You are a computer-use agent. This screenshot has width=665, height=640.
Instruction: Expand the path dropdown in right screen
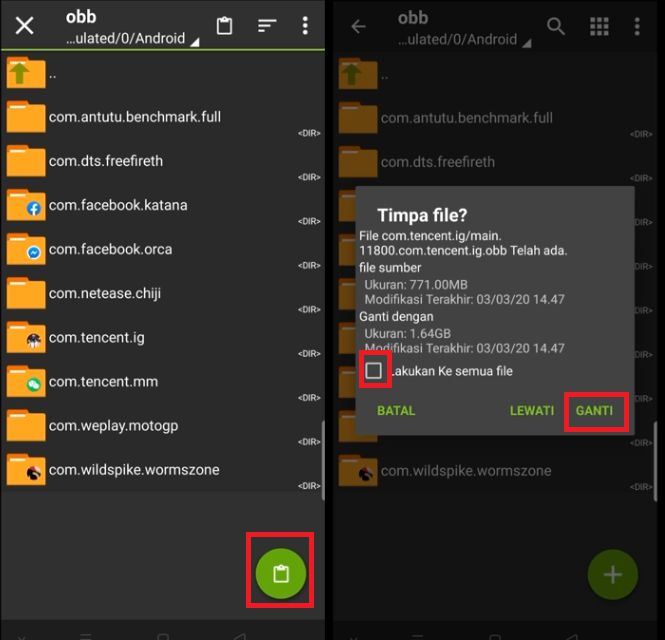[x=527, y=43]
